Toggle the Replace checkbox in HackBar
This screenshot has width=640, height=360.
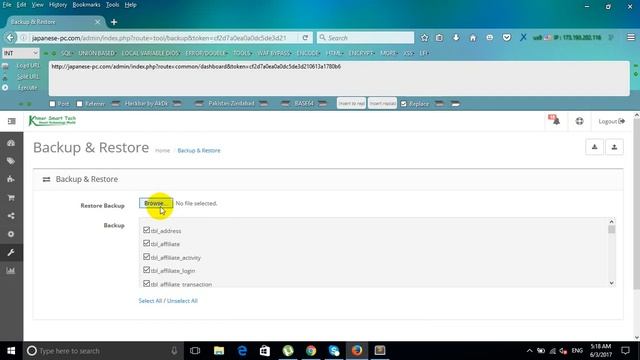pyautogui.click(x=404, y=104)
